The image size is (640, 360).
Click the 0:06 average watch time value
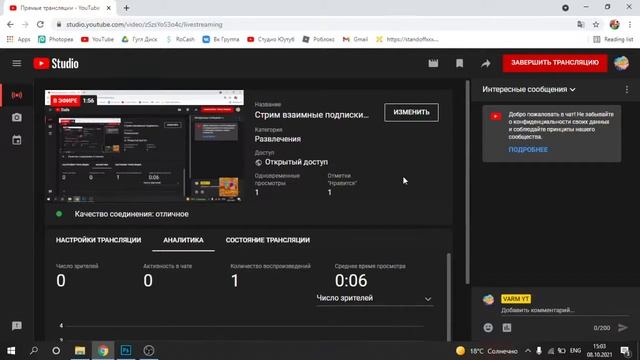pyautogui.click(x=351, y=280)
